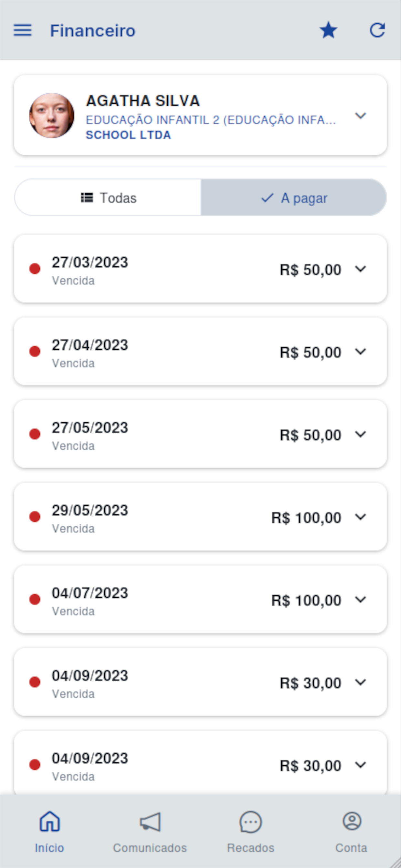The image size is (401, 868).
Task: Open Comunicados megaphone icon
Action: click(x=150, y=821)
